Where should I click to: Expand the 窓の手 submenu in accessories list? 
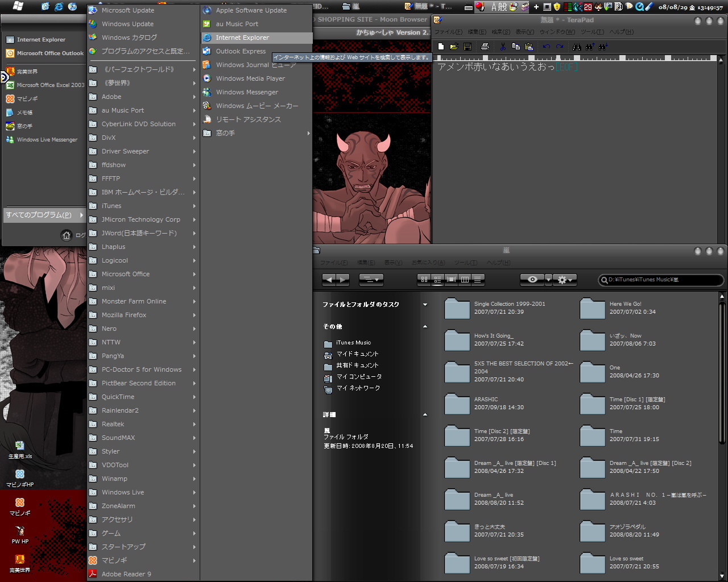pos(257,133)
